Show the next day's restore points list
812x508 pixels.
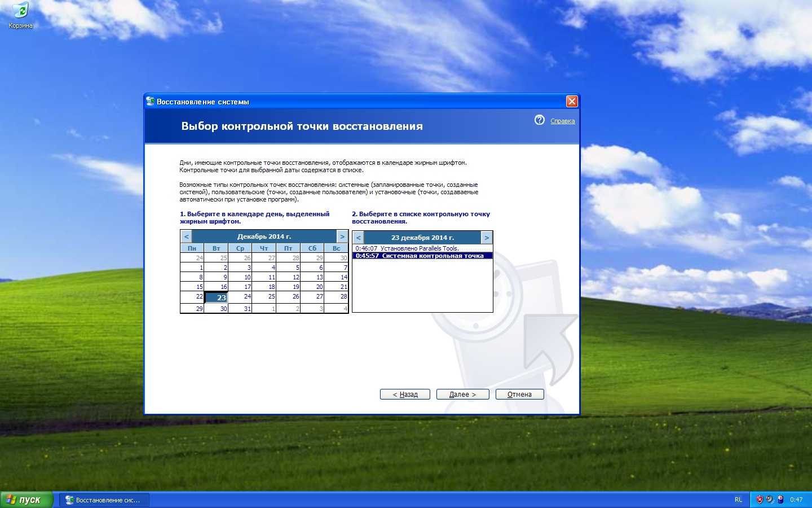click(x=487, y=238)
